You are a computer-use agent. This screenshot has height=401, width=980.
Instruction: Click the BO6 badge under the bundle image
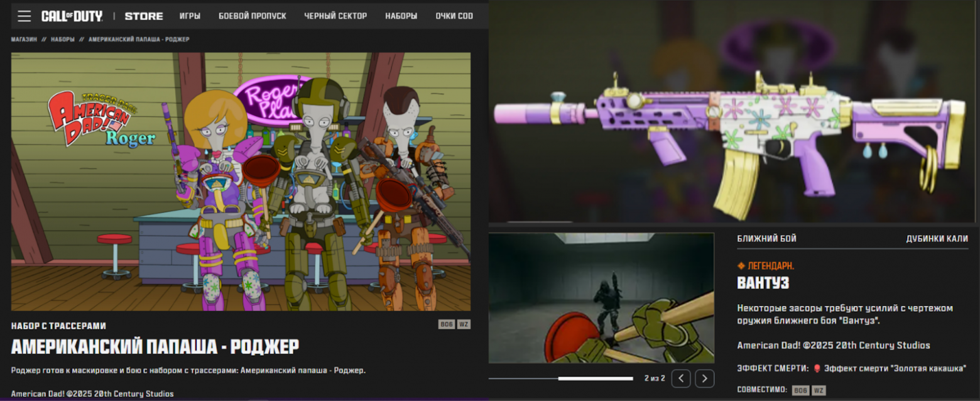click(446, 324)
